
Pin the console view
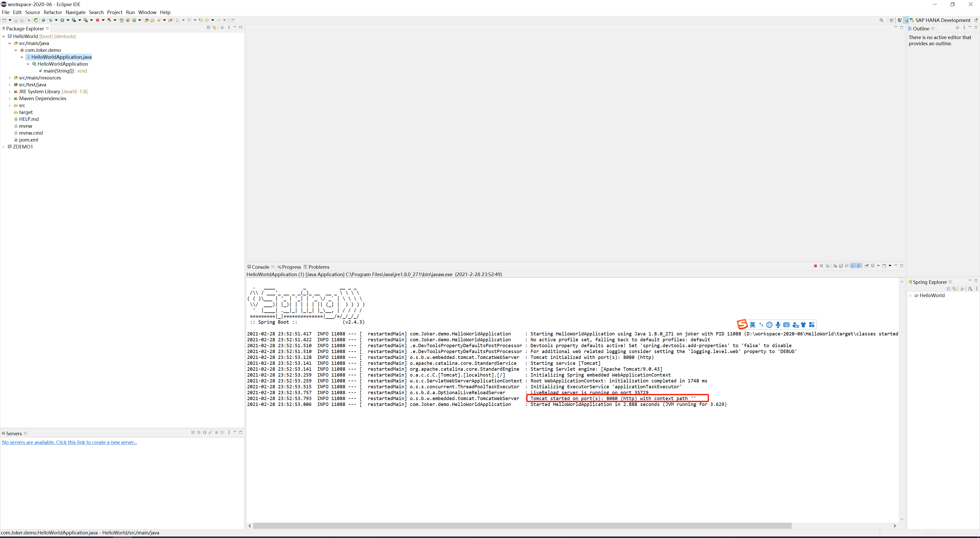click(867, 266)
